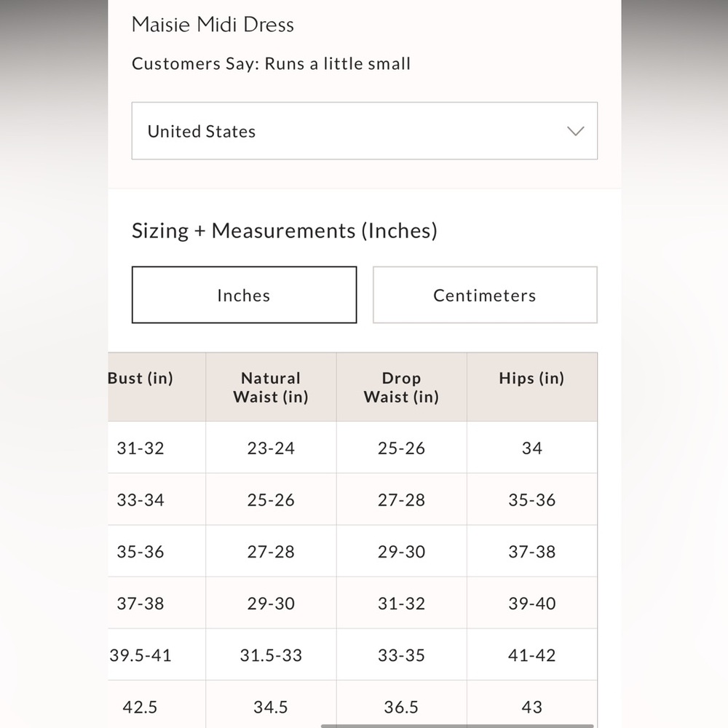Click the Maisie Midi Dress title

(213, 25)
